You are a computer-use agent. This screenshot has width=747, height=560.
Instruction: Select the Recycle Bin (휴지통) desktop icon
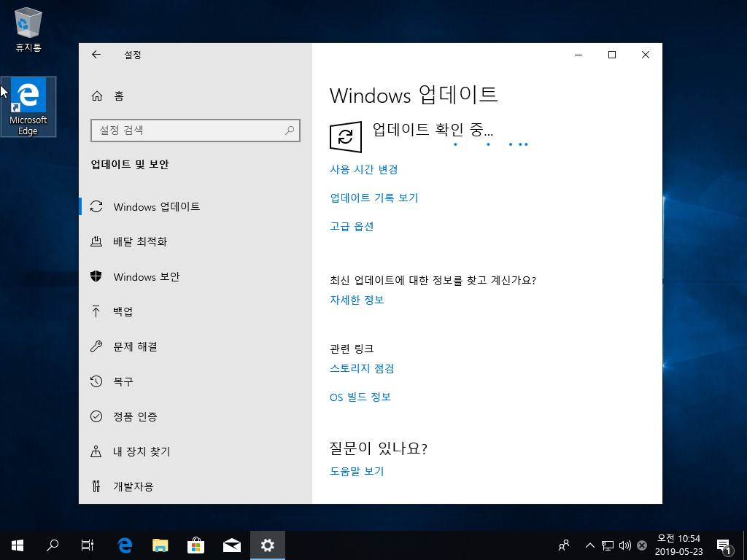click(28, 29)
